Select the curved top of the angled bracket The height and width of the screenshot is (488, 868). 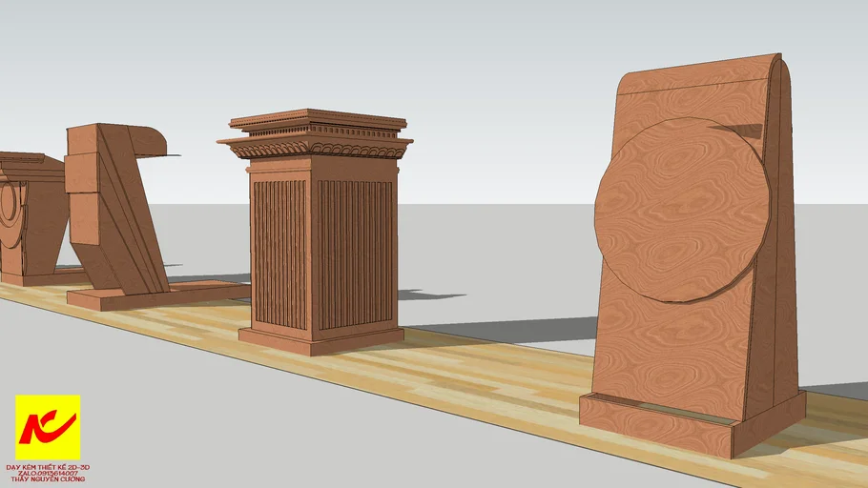(x=148, y=138)
